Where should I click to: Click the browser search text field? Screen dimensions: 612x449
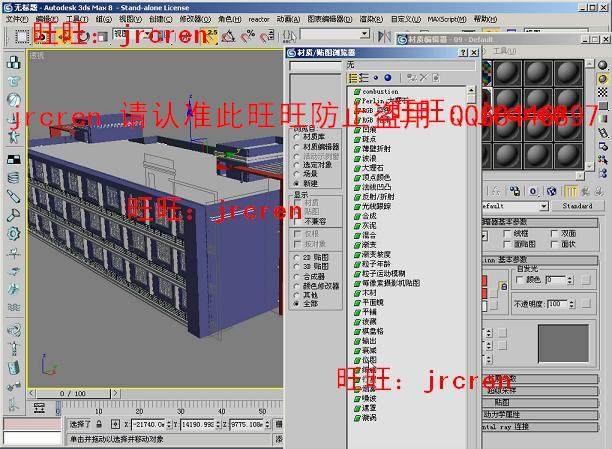pos(315,66)
